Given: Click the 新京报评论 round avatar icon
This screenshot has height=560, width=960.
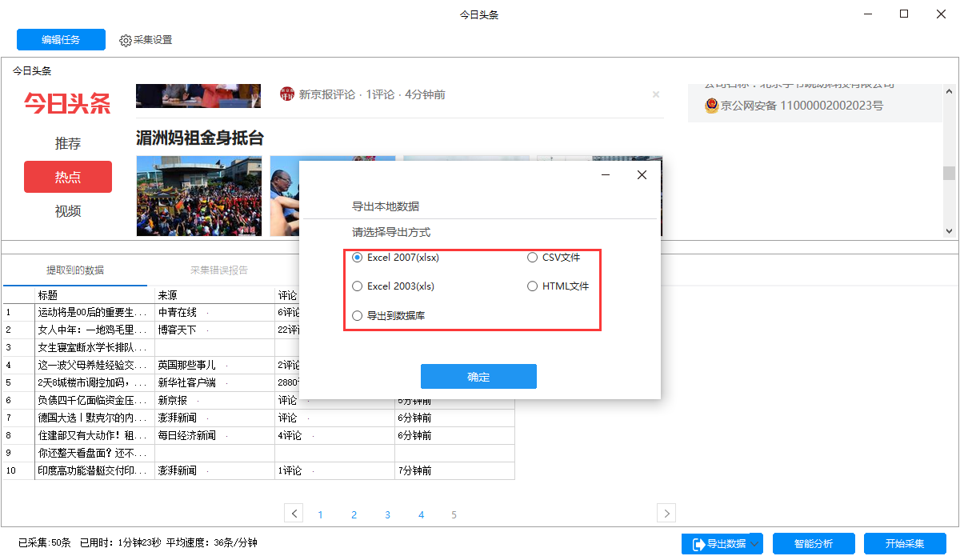Looking at the screenshot, I should coord(287,94).
